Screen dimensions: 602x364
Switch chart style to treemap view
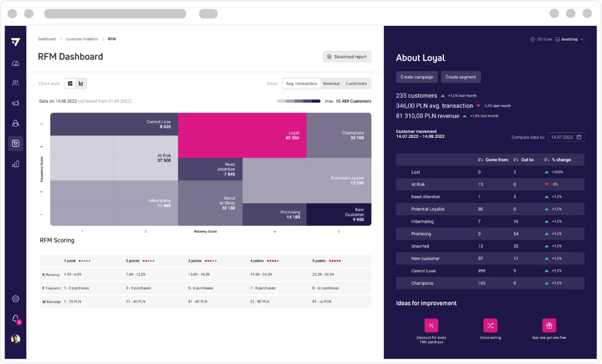[x=70, y=83]
